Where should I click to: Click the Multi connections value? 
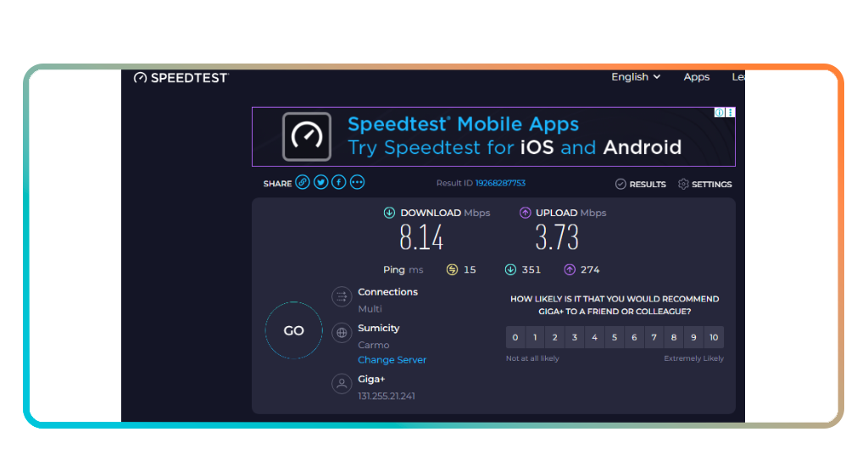(370, 308)
